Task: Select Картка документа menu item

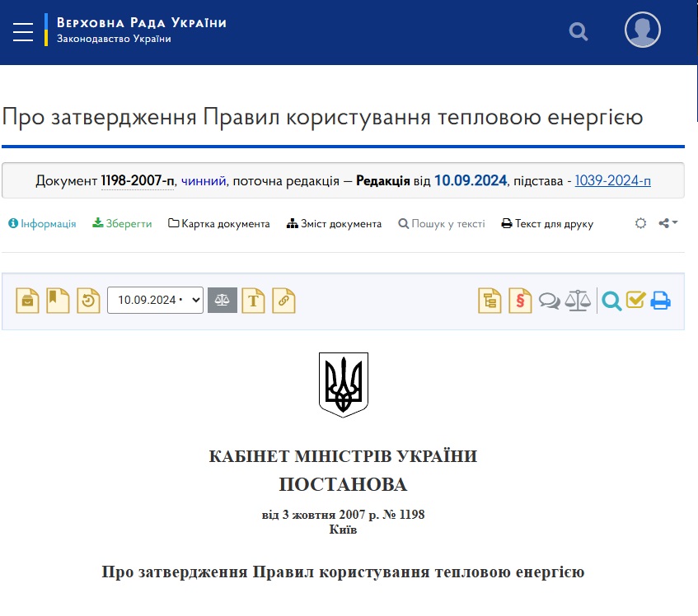Action: [219, 224]
